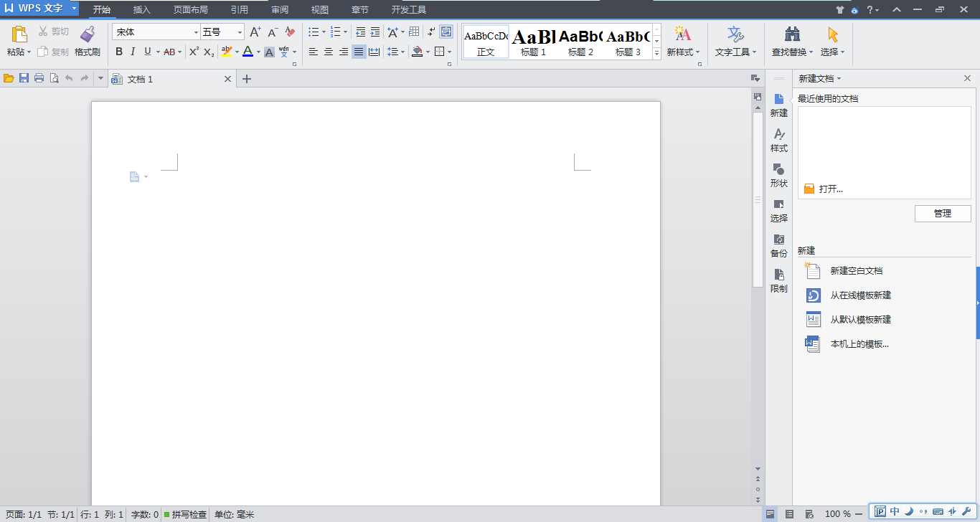980x522 pixels.
Task: Open 备份 sidebar panel icon
Action: (779, 245)
